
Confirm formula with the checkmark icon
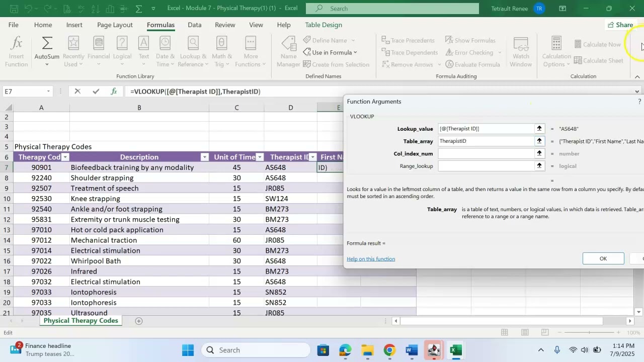(96, 92)
